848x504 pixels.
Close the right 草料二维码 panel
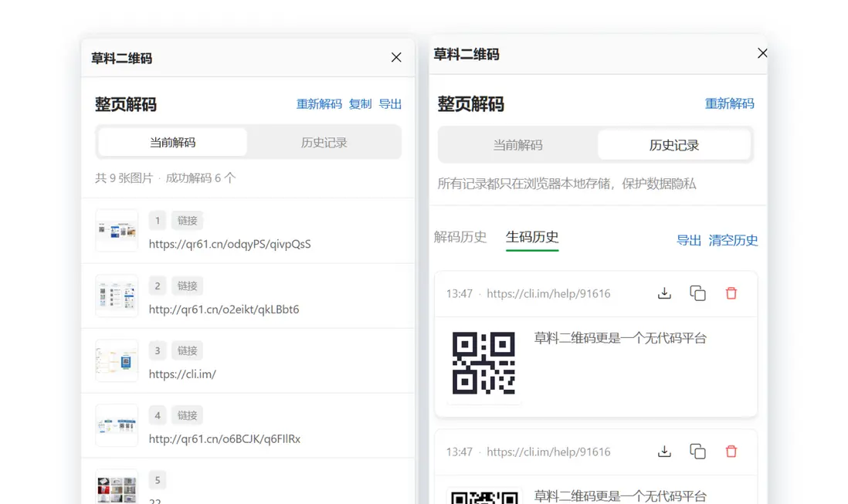[762, 53]
